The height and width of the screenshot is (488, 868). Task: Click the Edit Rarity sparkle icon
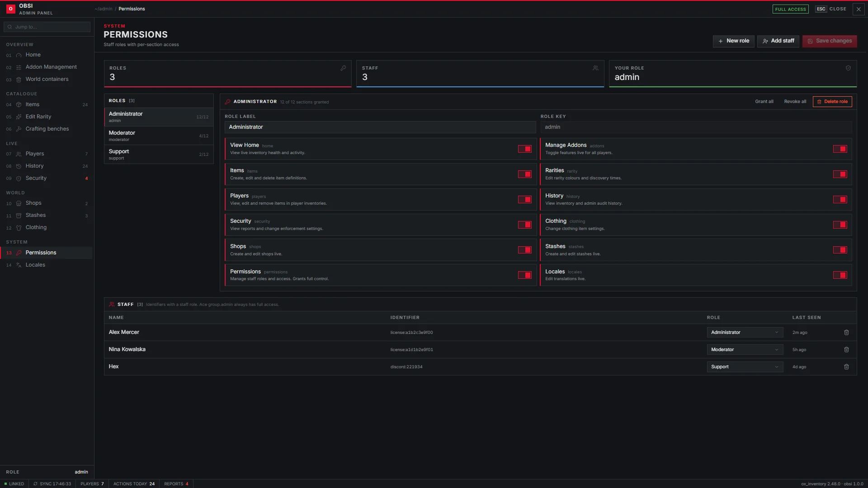pyautogui.click(x=19, y=117)
